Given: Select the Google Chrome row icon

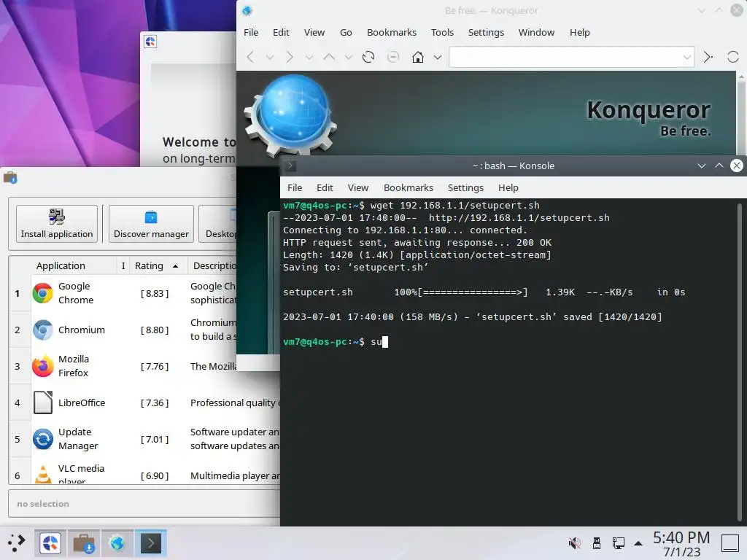Looking at the screenshot, I should (43, 293).
